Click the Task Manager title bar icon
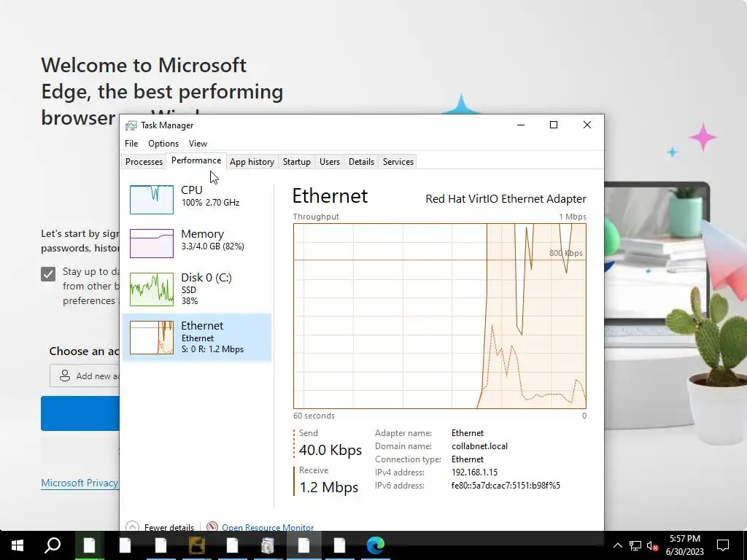This screenshot has height=560, width=747. pyautogui.click(x=131, y=125)
